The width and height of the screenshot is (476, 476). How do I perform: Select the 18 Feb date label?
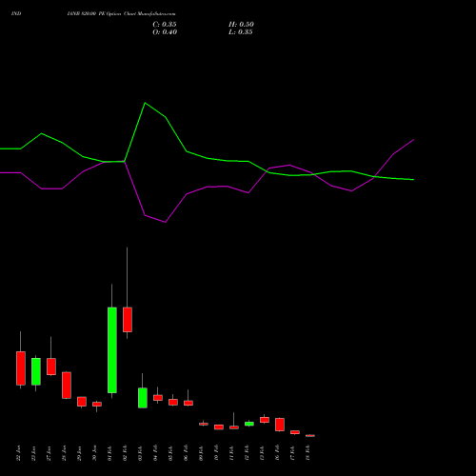tap(307, 453)
